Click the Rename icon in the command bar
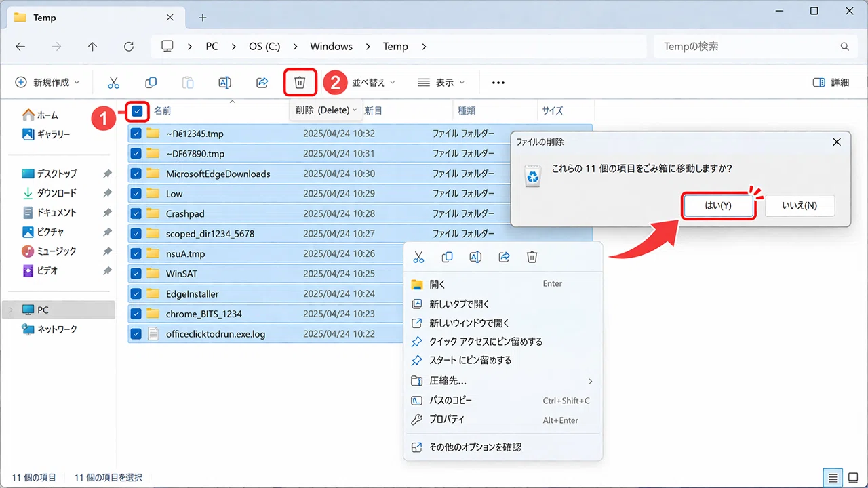 [224, 83]
